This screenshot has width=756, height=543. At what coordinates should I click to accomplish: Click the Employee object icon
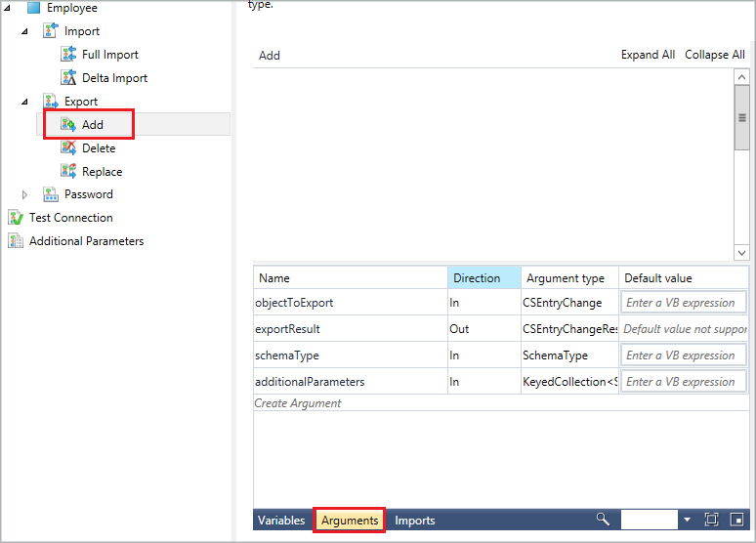click(34, 8)
